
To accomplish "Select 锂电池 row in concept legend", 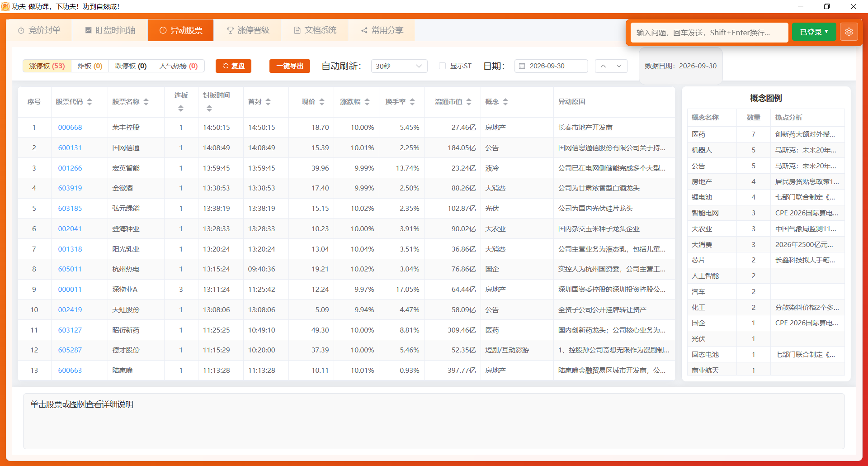I will (766, 197).
